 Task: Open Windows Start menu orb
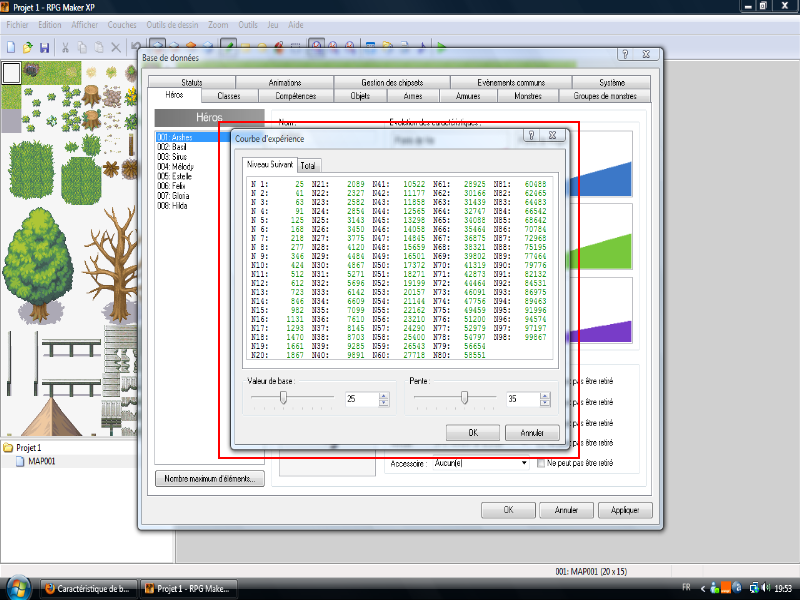[17, 588]
